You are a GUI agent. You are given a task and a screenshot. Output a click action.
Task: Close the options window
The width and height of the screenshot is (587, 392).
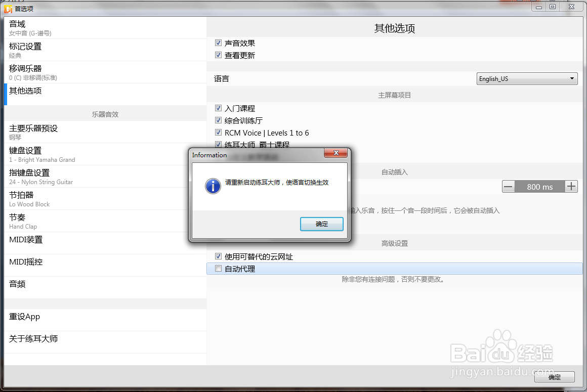click(571, 7)
